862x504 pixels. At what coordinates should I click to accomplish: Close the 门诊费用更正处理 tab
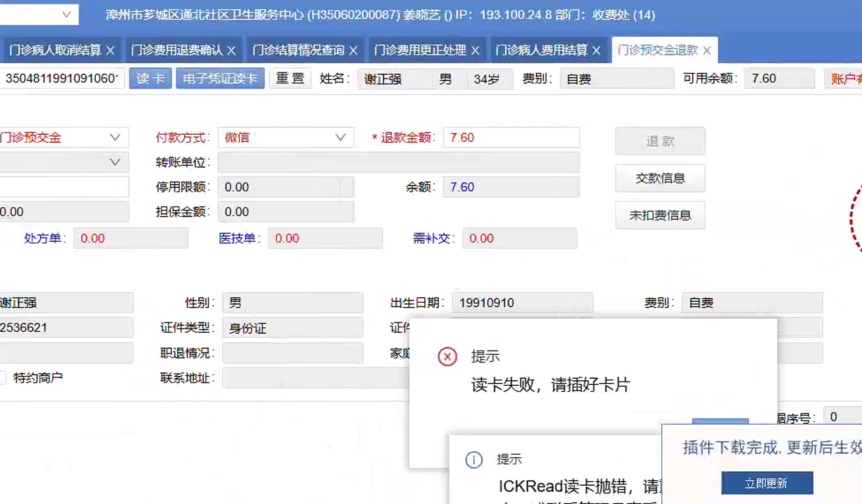[x=475, y=50]
